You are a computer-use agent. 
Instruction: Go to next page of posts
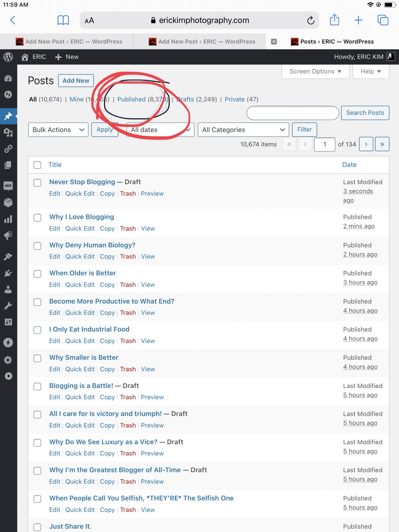click(366, 144)
